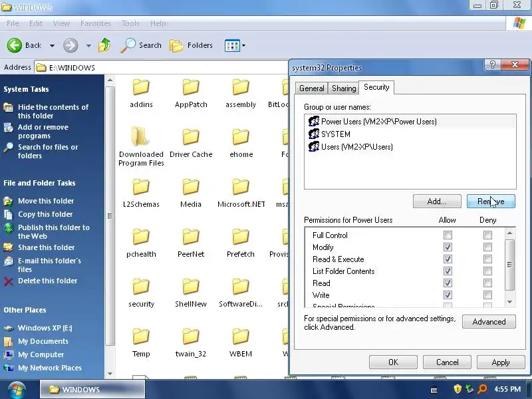Screen dimensions: 532x399
Task: Select the security folder
Action: point(141,293)
